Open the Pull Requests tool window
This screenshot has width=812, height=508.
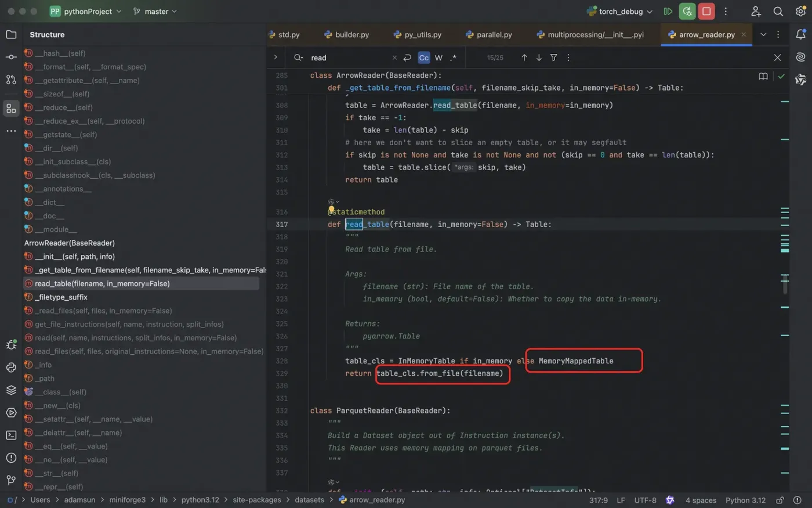tap(11, 80)
